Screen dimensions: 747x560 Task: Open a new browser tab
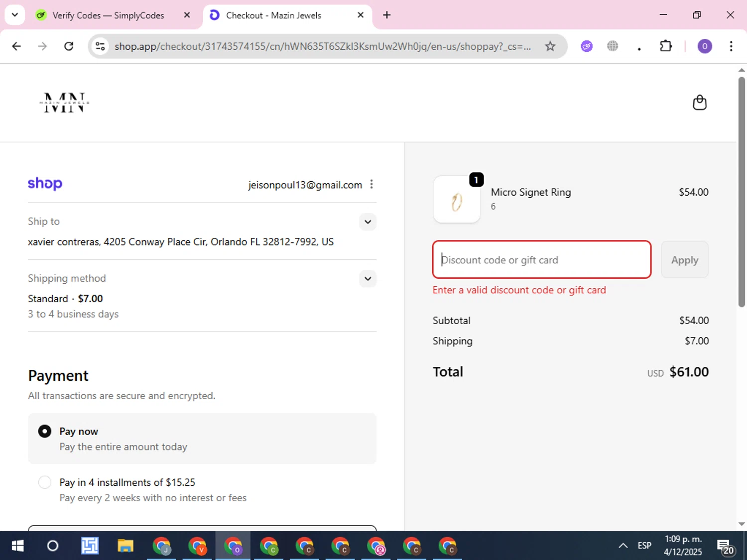[x=386, y=15]
